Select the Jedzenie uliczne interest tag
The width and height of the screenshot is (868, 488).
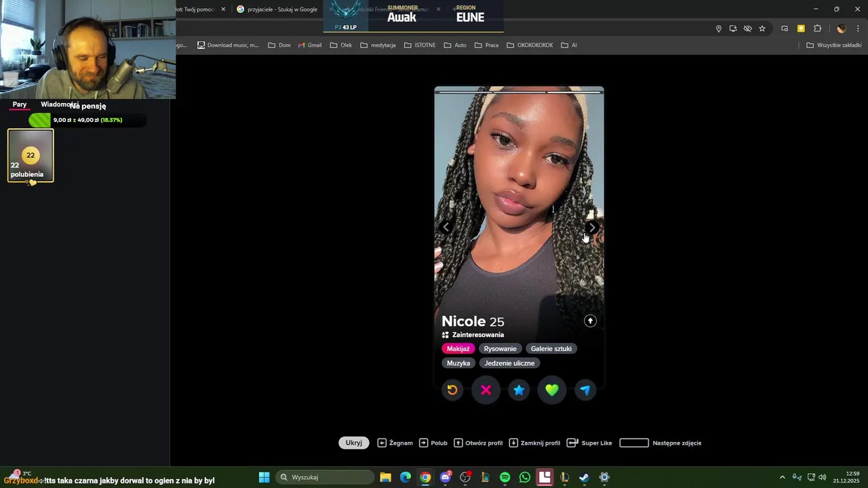point(509,363)
